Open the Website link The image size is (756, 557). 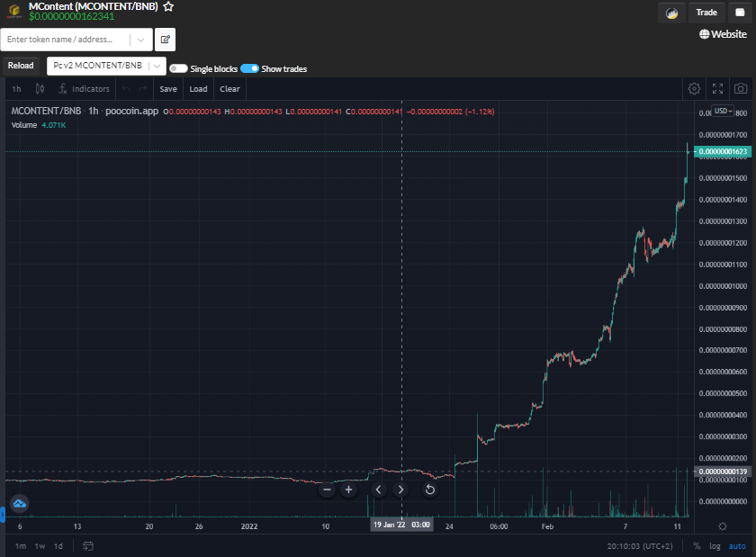723,34
